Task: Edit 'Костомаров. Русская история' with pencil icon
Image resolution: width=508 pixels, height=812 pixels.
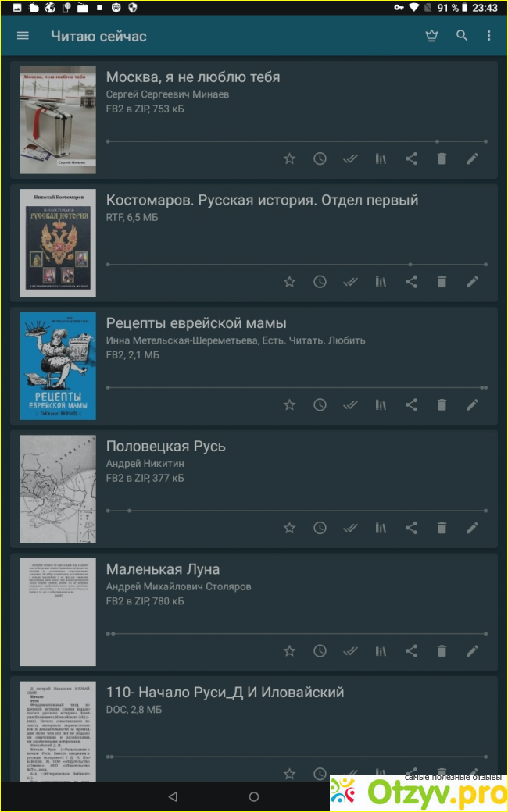Action: [x=472, y=282]
